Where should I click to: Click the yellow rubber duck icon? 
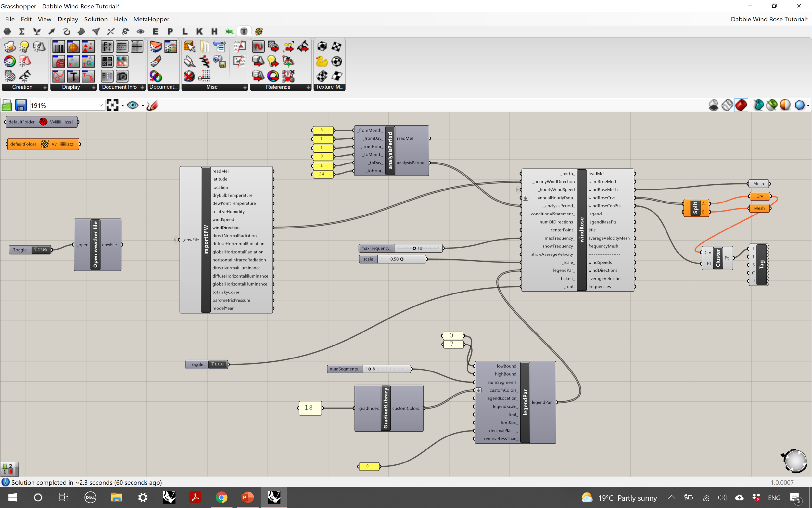321,61
